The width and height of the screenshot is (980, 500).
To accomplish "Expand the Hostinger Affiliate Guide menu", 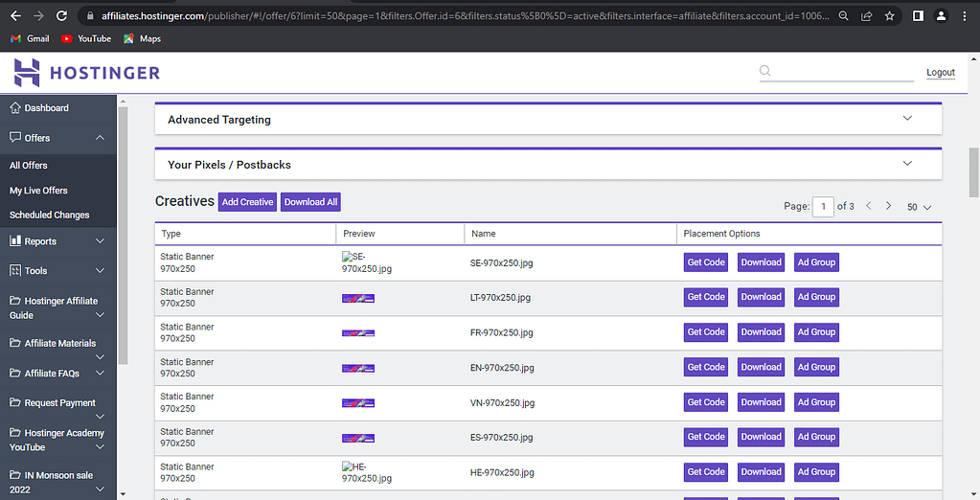I will pos(100,315).
